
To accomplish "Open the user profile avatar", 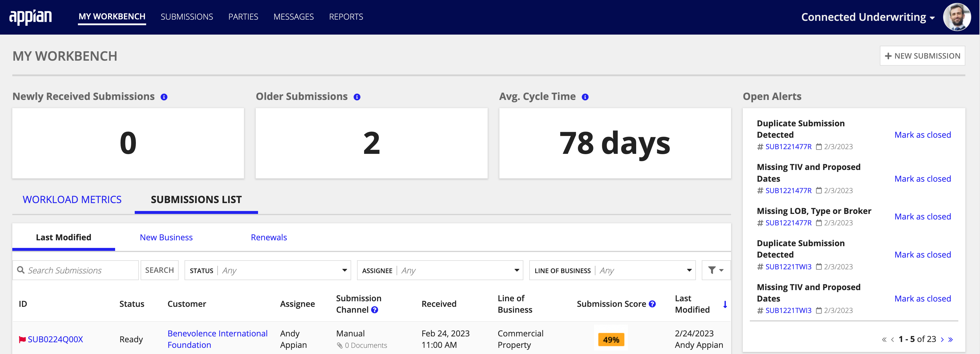I will pyautogui.click(x=957, y=17).
